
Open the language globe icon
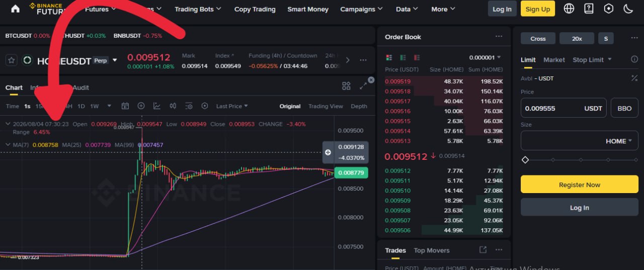[x=569, y=9]
